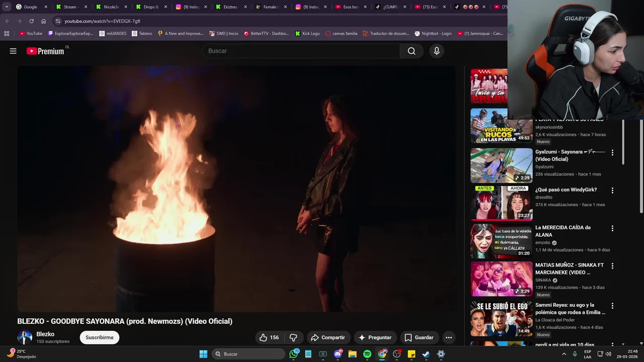Open the BetterTTV Dashboard bookmark
This screenshot has height=362, width=644.
pyautogui.click(x=267, y=34)
